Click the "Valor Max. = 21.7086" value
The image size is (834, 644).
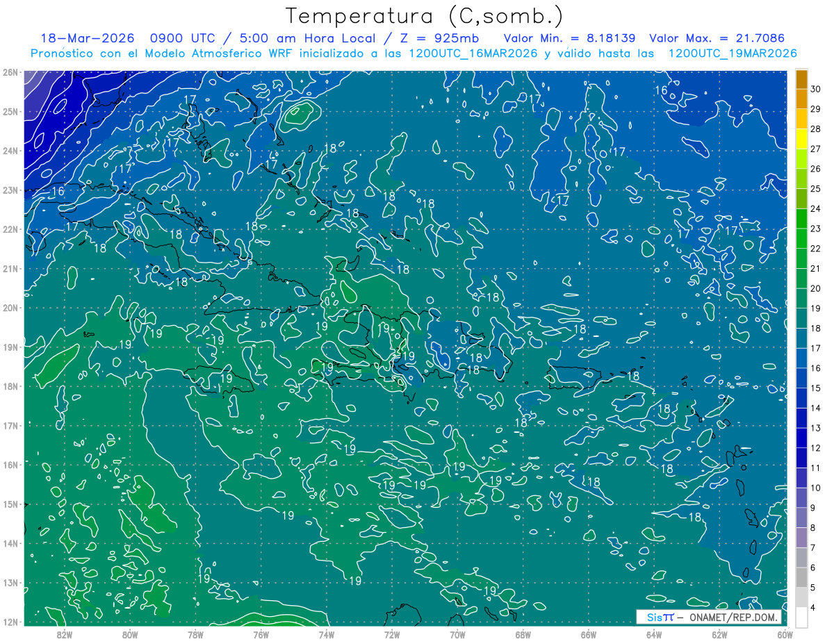[717, 38]
